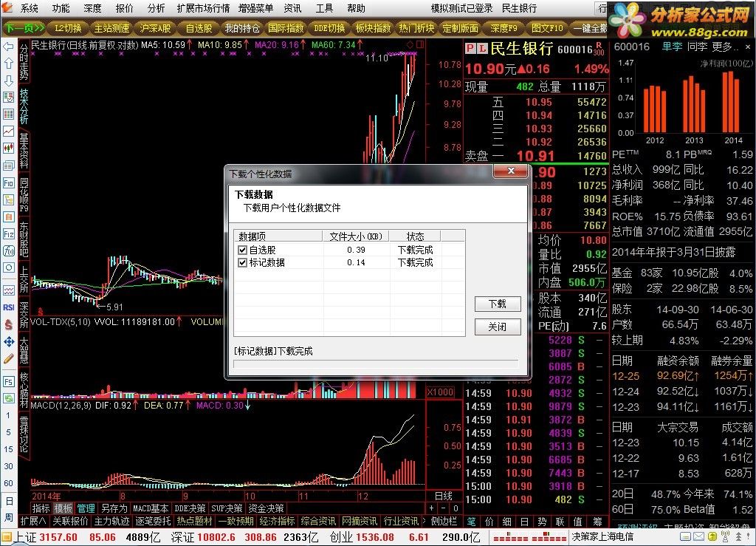The height and width of the screenshot is (546, 756).
Task: Click the 数据项 column header
Action: (x=278, y=236)
